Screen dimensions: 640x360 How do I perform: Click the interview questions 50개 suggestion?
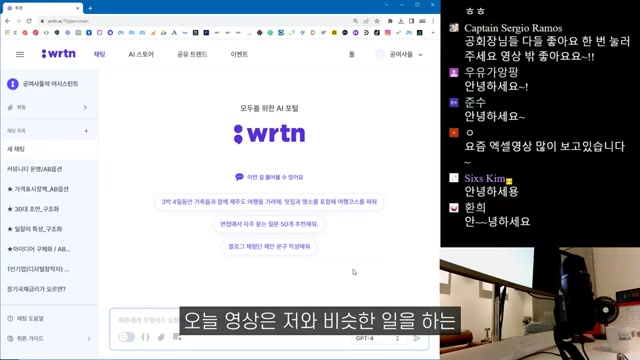click(x=269, y=224)
